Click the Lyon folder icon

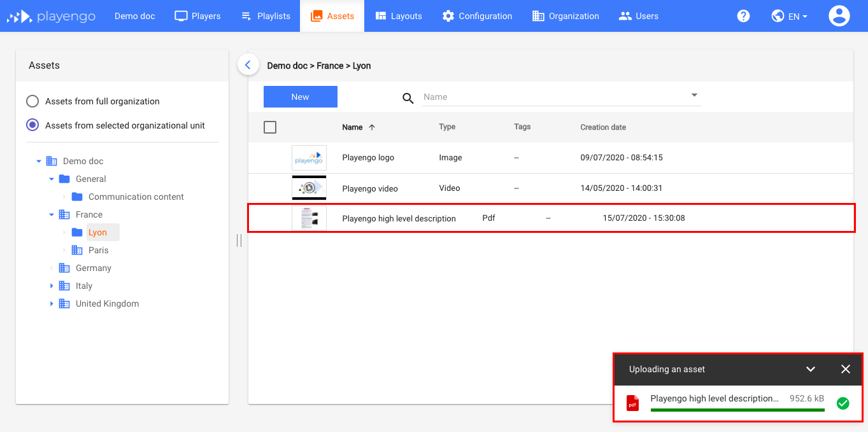coord(77,232)
